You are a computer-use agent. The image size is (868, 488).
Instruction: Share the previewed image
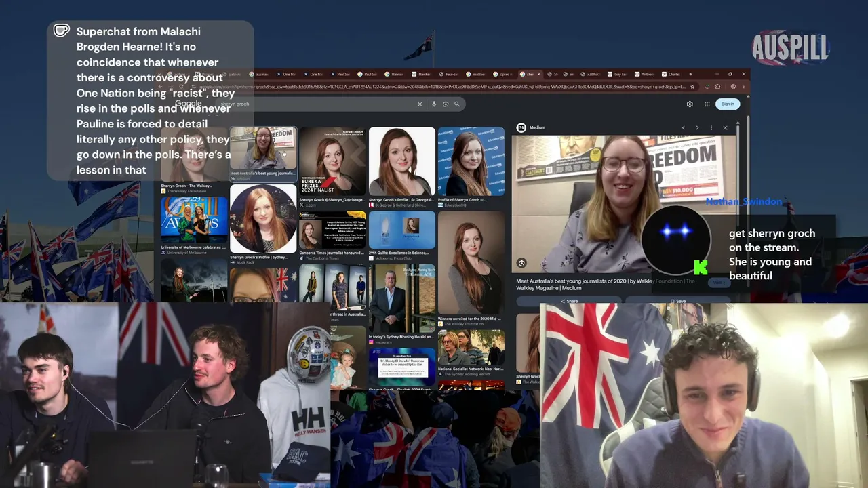click(569, 301)
